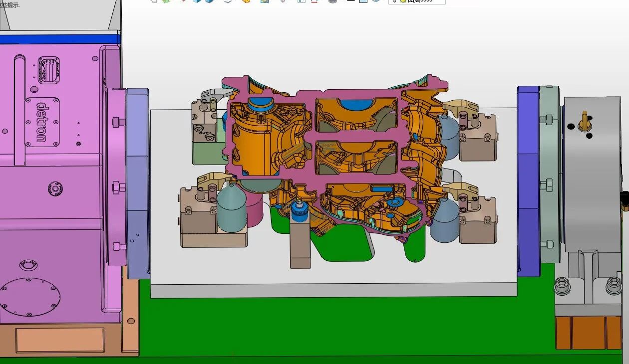
Task: Click the lightbulb icon in layer selector
Action: click(x=402, y=1)
